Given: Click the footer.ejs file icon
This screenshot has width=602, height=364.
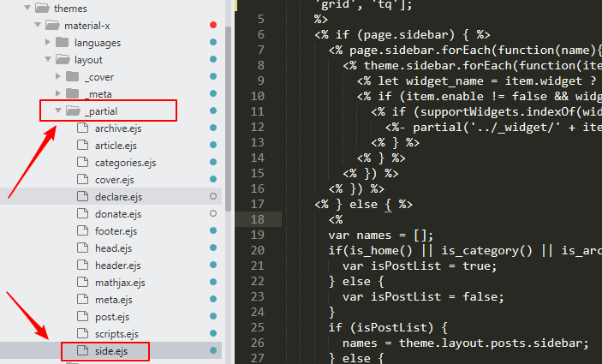Looking at the screenshot, I should point(82,230).
